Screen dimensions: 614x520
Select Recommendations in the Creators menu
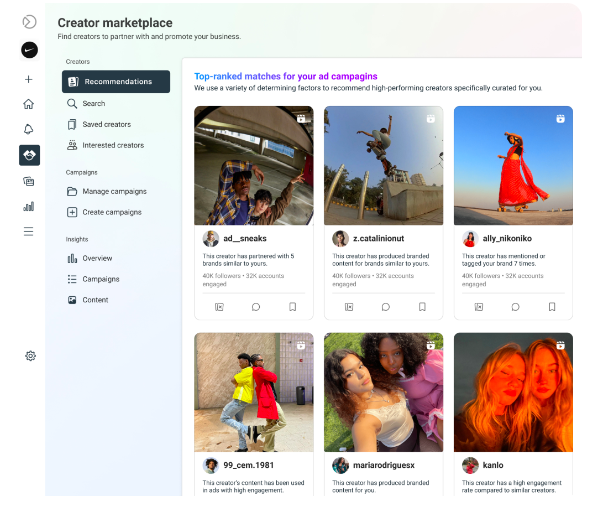tap(116, 82)
